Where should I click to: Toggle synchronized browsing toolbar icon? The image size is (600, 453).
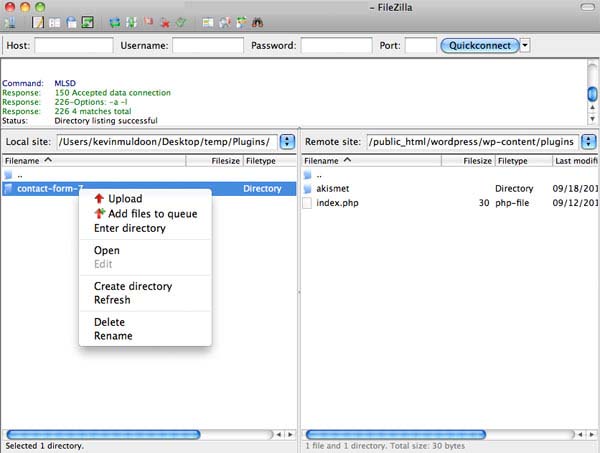point(241,23)
